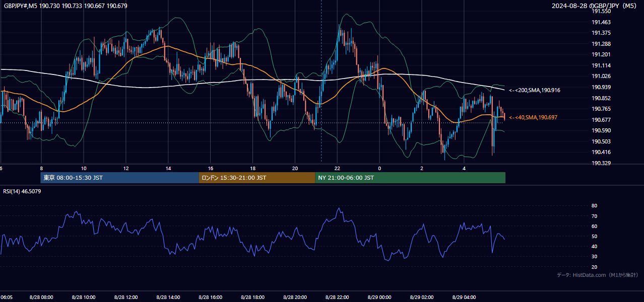Click the 8/28 16:00 time label
This screenshot has width=644, height=302.
click(x=211, y=297)
